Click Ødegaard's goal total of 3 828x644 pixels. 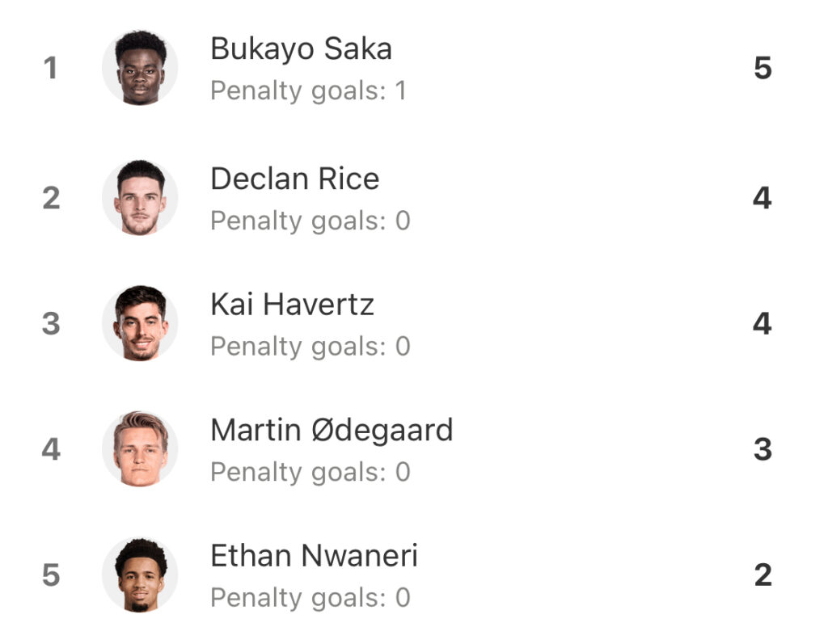click(x=763, y=449)
